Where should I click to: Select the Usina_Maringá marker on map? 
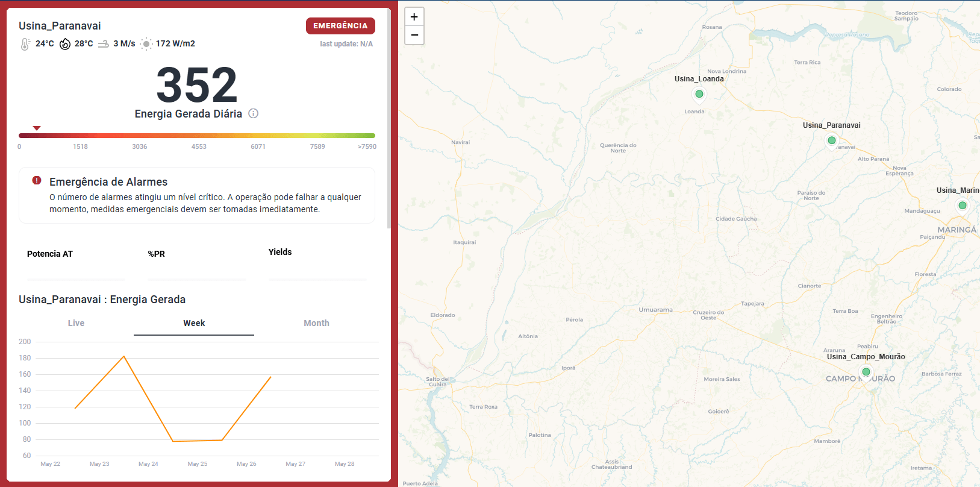click(x=963, y=206)
